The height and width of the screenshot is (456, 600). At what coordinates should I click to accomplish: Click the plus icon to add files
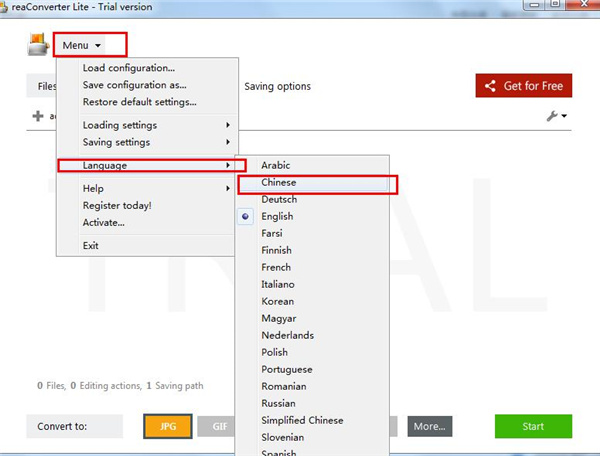pos(38,116)
